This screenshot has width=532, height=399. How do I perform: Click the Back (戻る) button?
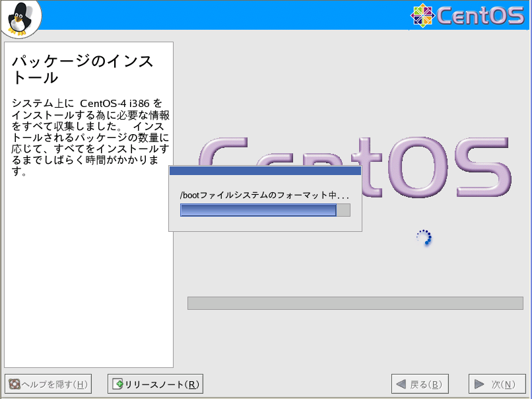coord(420,384)
